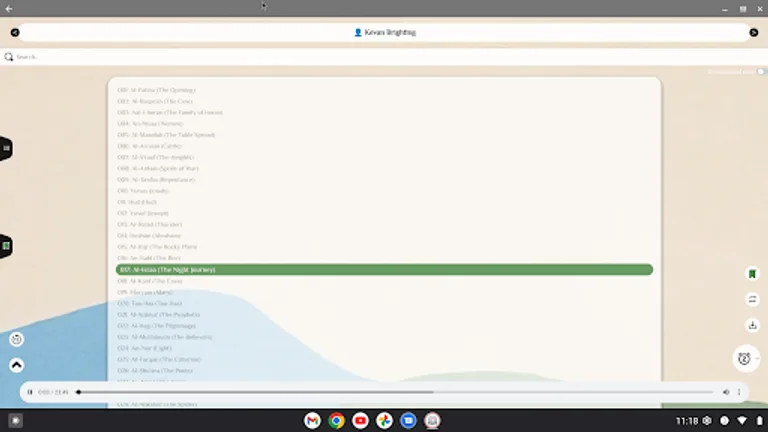The width and height of the screenshot is (768, 432).
Task: Open the sleep timer alarm clock button
Action: click(744, 359)
